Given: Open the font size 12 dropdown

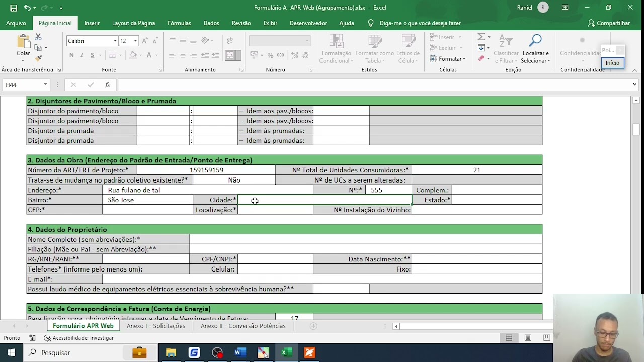Looking at the screenshot, I should click(x=135, y=41).
